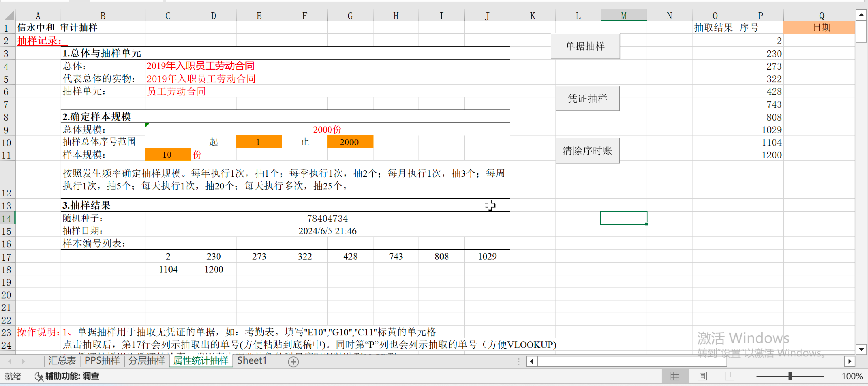The image size is (868, 386).
Task: Switch to Page Break Preview icon
Action: 729,376
